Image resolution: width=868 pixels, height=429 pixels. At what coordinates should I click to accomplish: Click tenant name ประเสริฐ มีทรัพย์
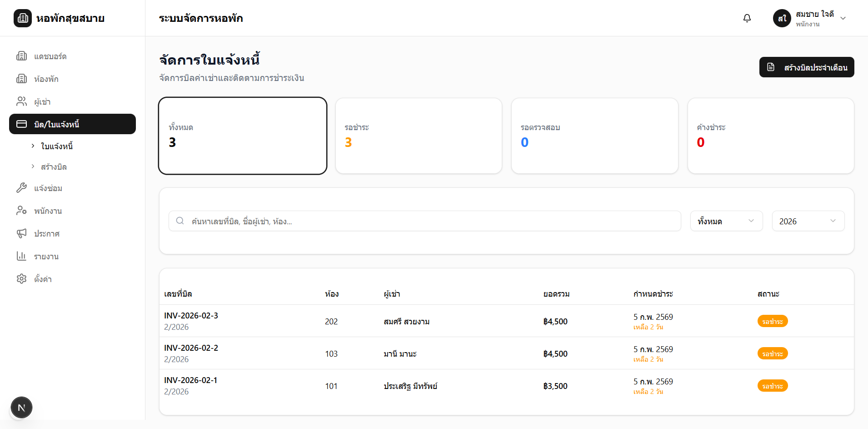coord(410,386)
